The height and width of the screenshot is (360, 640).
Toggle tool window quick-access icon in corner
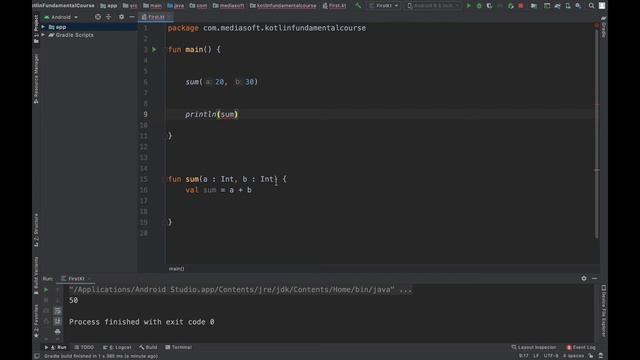click(x=37, y=356)
